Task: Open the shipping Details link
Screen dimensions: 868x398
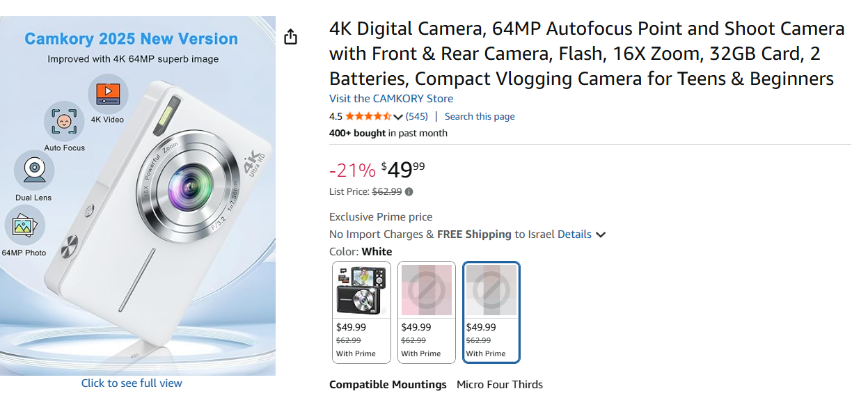Action: (x=574, y=234)
